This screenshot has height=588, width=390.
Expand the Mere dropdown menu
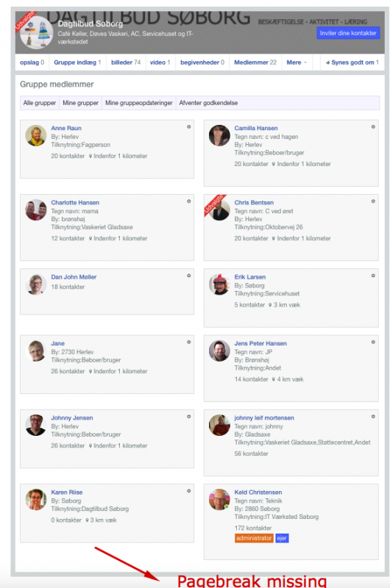coord(297,62)
